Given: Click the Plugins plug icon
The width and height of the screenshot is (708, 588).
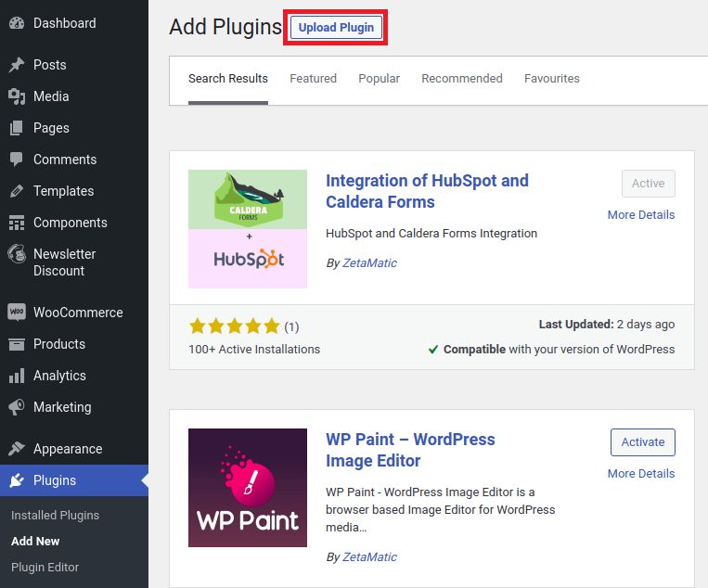Looking at the screenshot, I should coord(17,480).
